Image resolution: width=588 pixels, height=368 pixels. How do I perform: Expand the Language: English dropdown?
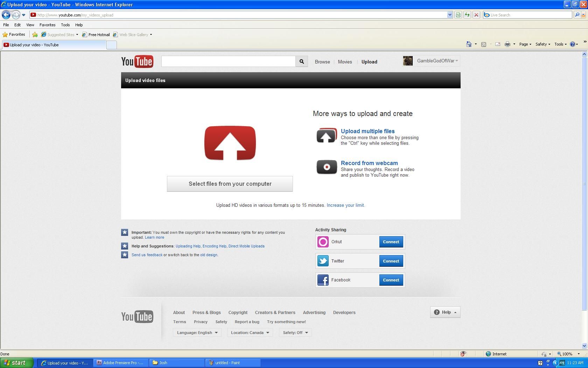point(197,332)
